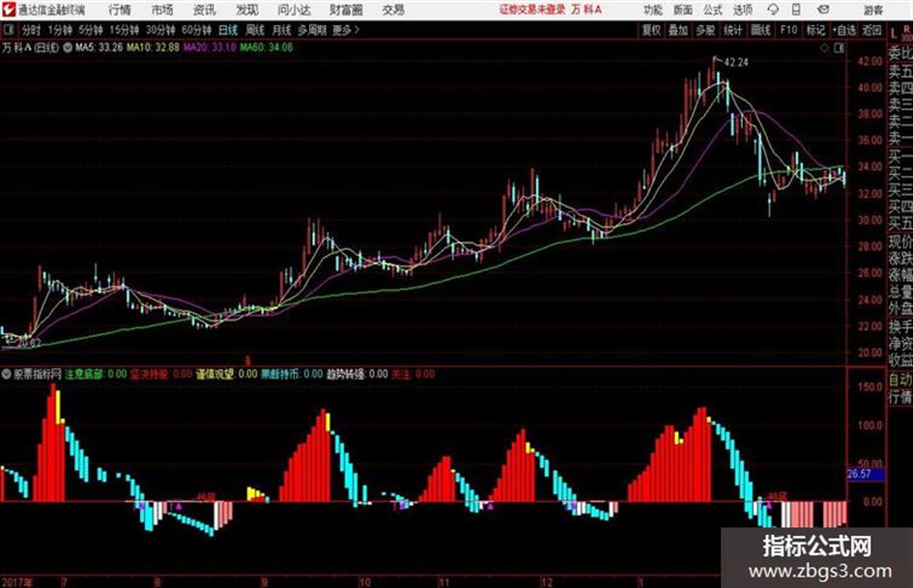
Task: Click the L label above the sidebar
Action: pyautogui.click(x=894, y=34)
